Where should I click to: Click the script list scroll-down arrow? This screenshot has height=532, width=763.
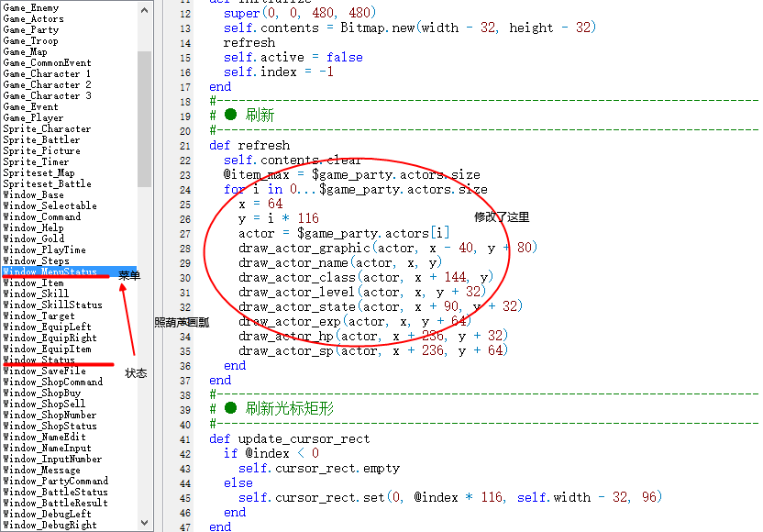(144, 523)
